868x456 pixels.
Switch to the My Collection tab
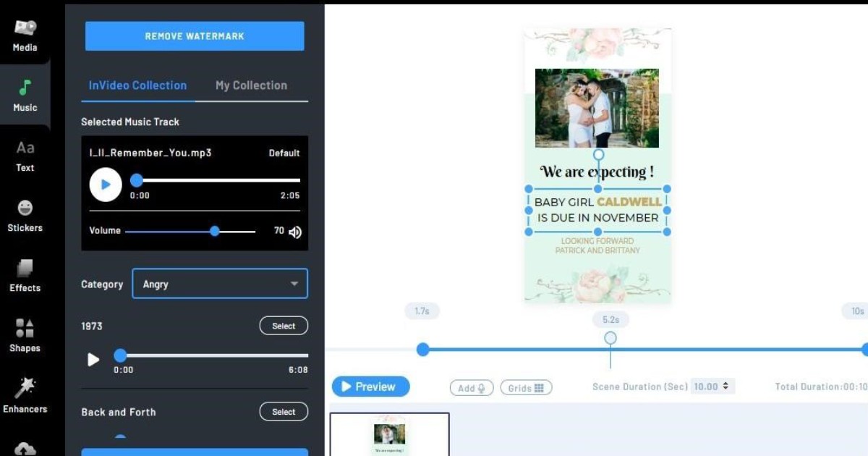251,85
